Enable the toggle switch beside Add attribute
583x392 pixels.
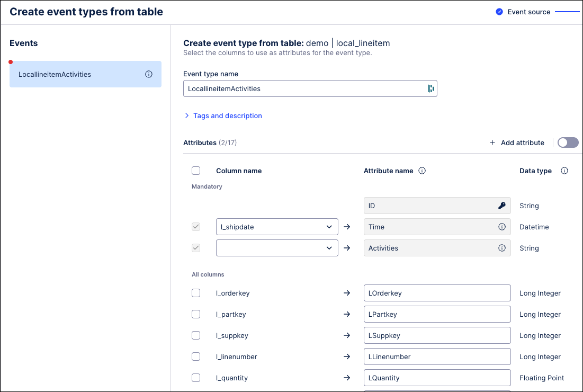(568, 142)
